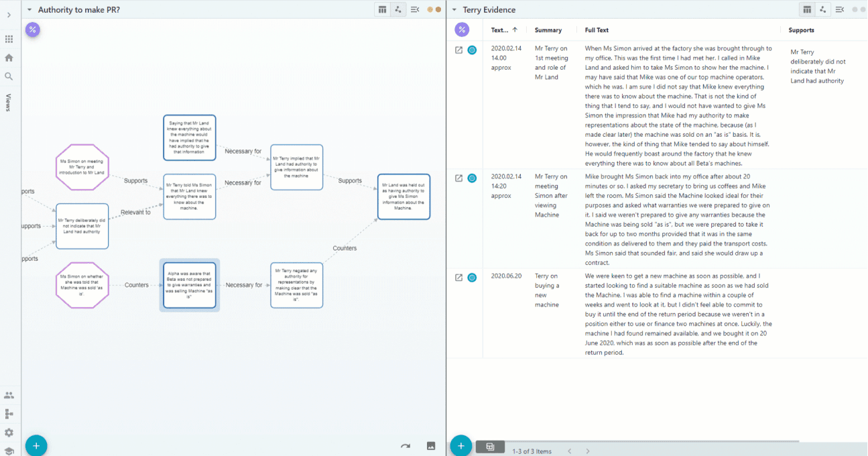Select node 'Ms Simon on meeting Mr Terry'
This screenshot has width=868, height=456.
(82, 168)
